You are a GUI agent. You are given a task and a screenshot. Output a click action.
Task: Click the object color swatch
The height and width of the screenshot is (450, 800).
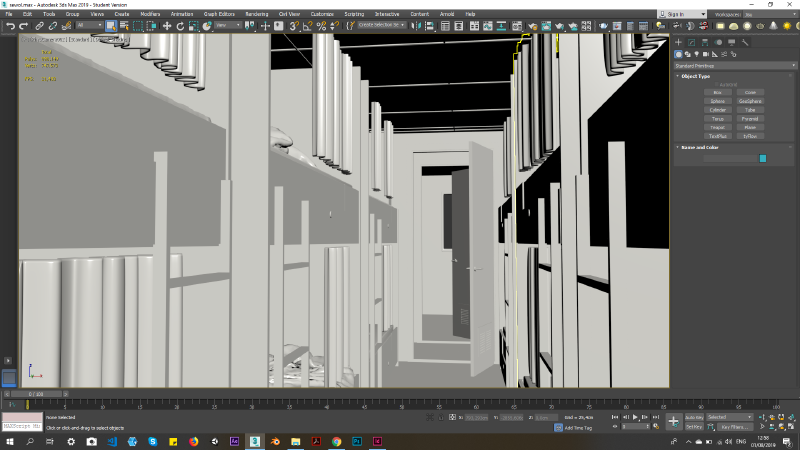coord(763,158)
